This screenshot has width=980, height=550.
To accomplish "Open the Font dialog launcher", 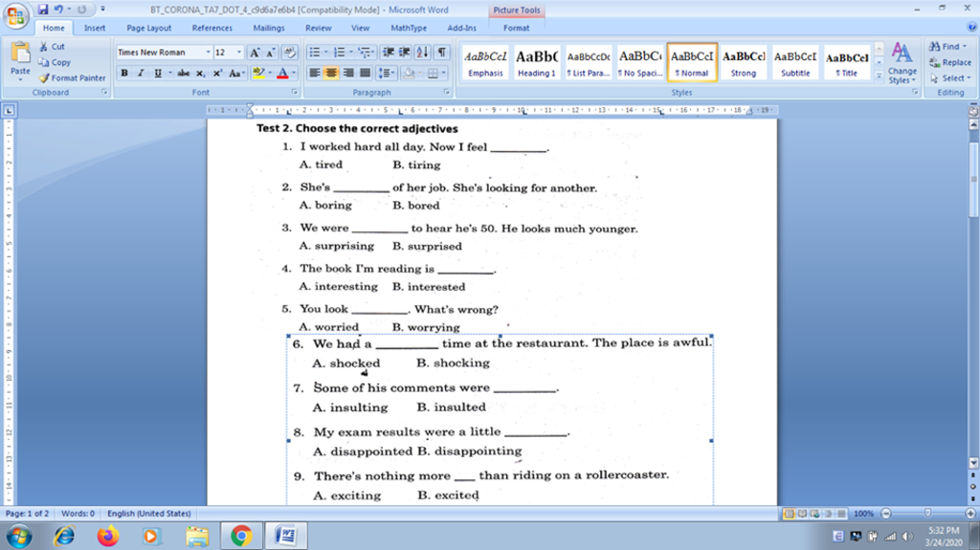I will [295, 93].
